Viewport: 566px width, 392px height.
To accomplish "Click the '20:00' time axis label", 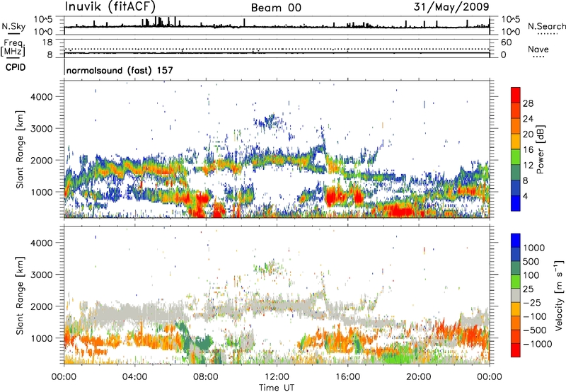I will [419, 377].
